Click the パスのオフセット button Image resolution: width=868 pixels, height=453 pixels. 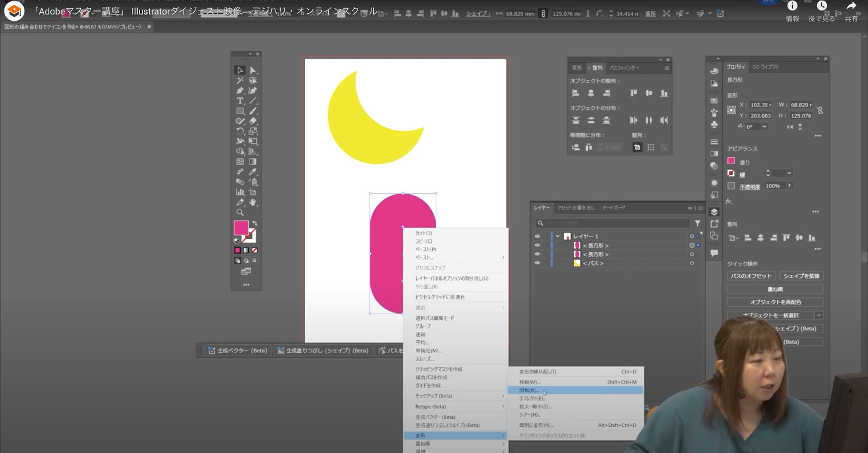(751, 276)
